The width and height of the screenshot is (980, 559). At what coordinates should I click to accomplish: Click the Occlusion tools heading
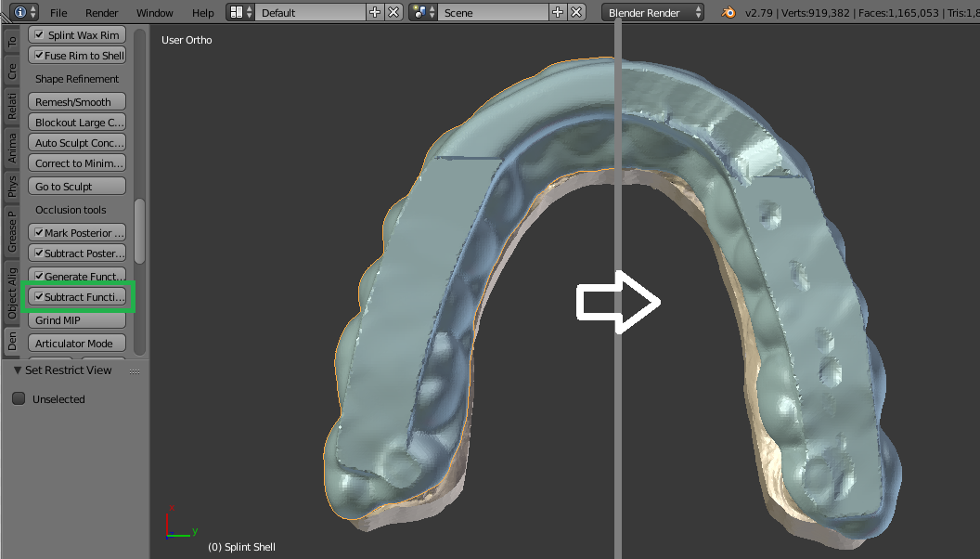(71, 210)
